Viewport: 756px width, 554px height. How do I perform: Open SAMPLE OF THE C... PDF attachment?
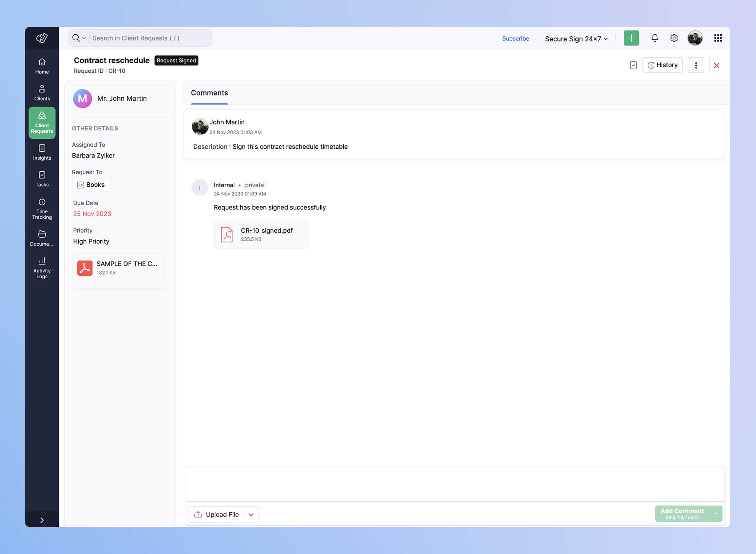(118, 268)
